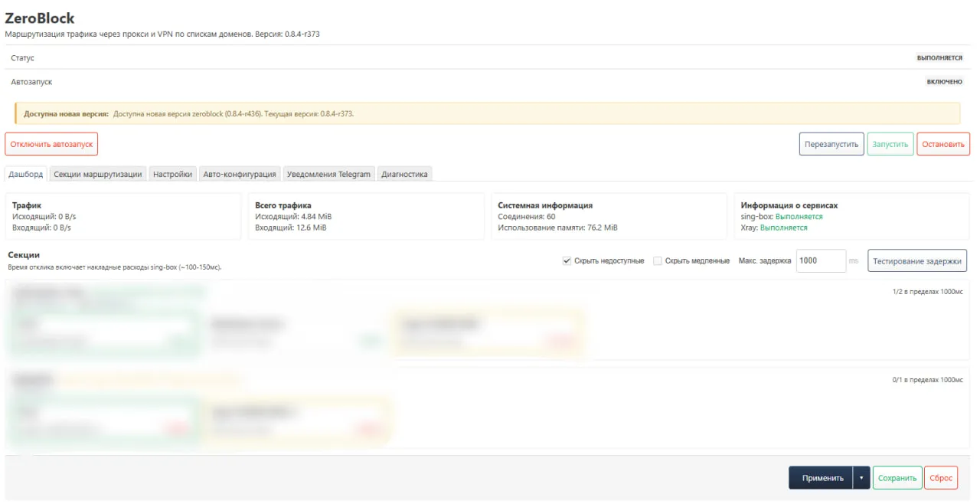Click Трафик Исходящий: 0 B/s value
980x504 pixels.
[x=43, y=217]
